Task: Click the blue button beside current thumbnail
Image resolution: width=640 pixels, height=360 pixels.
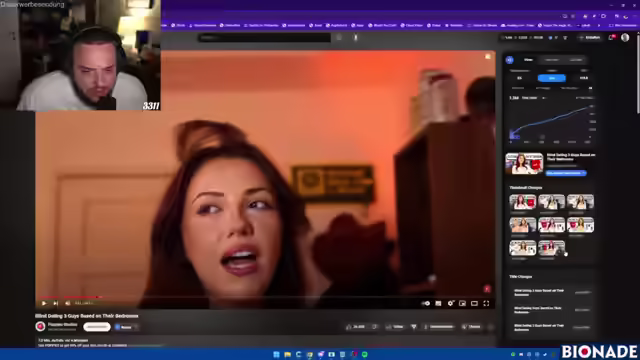Action: click(566, 173)
